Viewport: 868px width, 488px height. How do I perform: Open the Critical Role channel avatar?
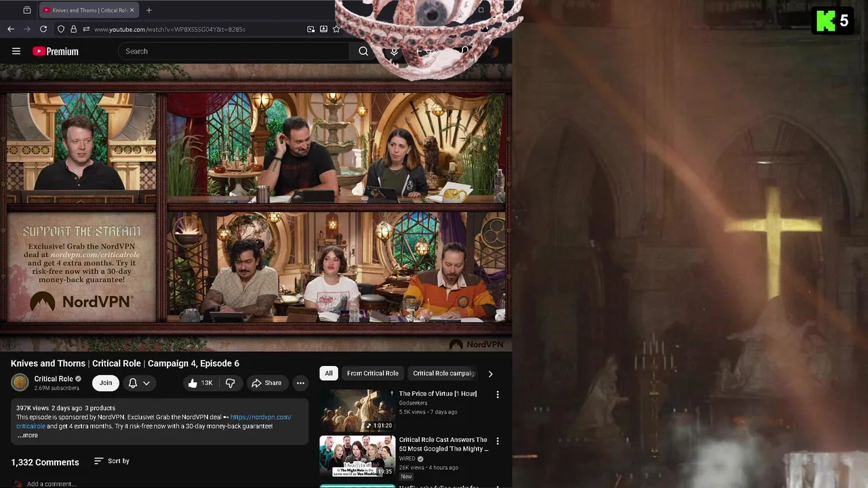(x=20, y=383)
